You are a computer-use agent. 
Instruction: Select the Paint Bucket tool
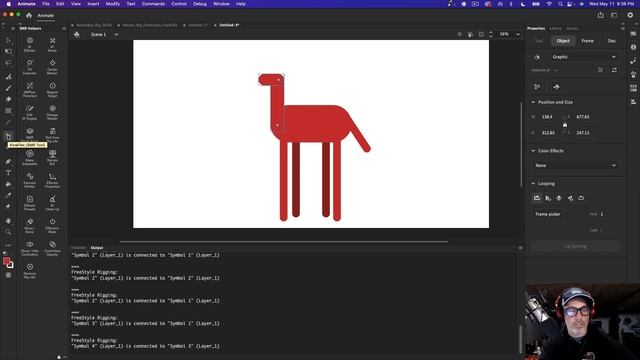click(x=9, y=184)
